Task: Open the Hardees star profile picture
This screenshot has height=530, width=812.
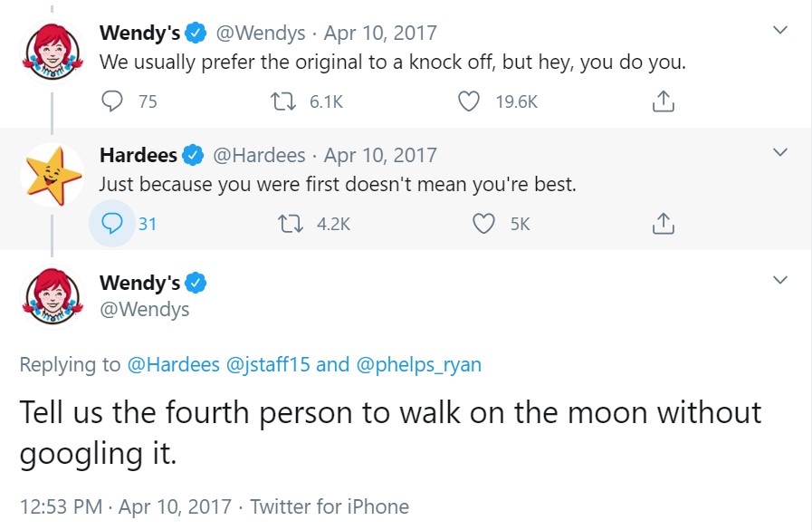Action: click(52, 174)
